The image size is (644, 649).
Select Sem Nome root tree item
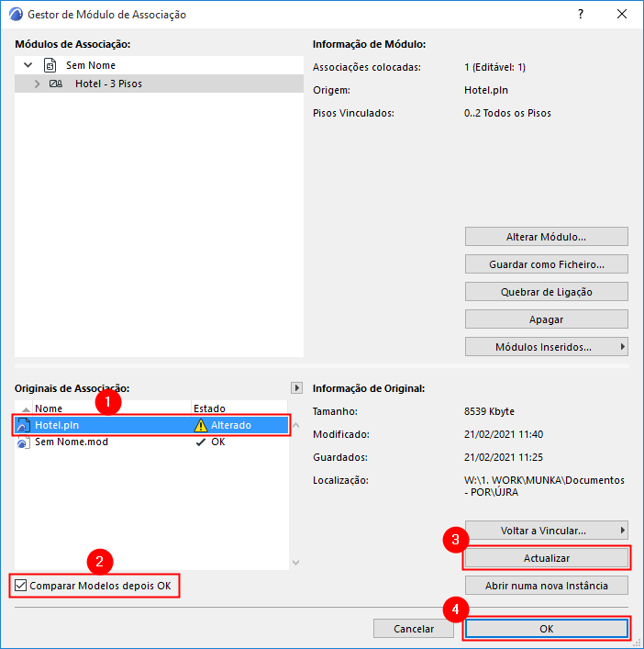159,65
